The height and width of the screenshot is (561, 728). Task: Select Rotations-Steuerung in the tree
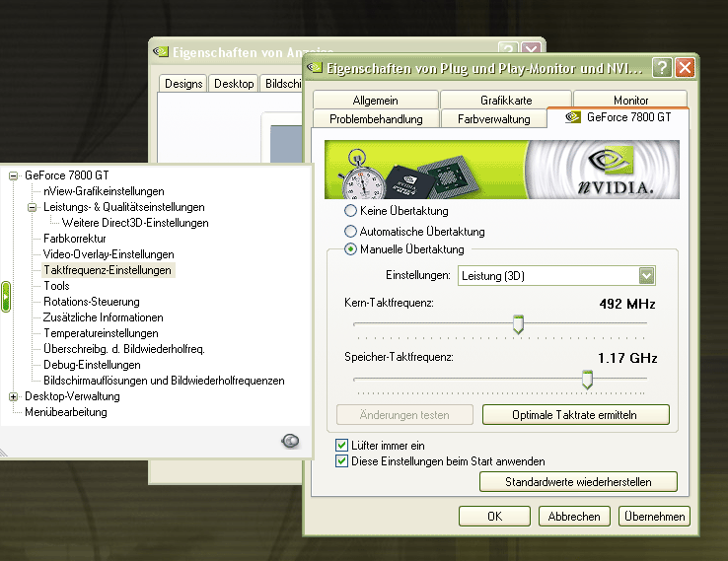(x=92, y=302)
